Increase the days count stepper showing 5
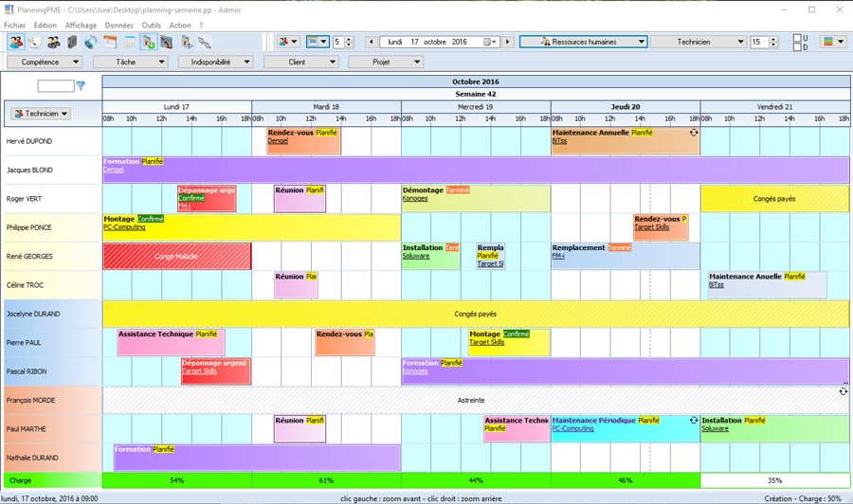The height and width of the screenshot is (504, 853). (x=349, y=39)
